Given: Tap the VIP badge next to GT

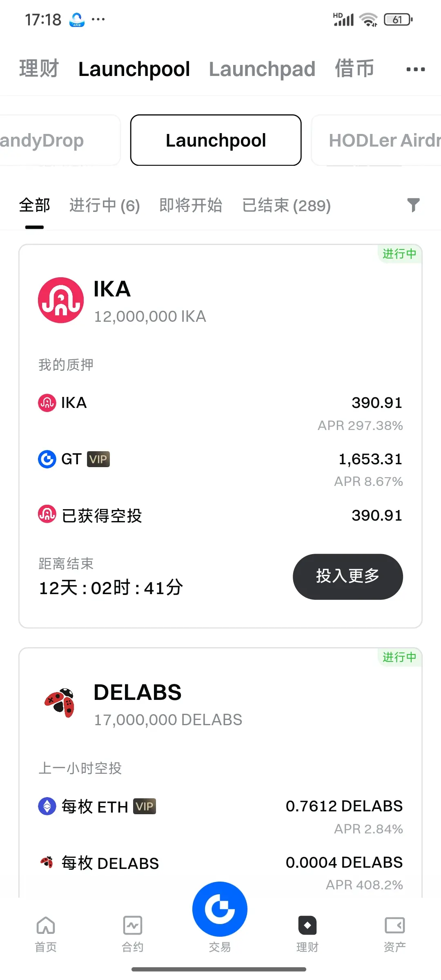Looking at the screenshot, I should pos(98,459).
